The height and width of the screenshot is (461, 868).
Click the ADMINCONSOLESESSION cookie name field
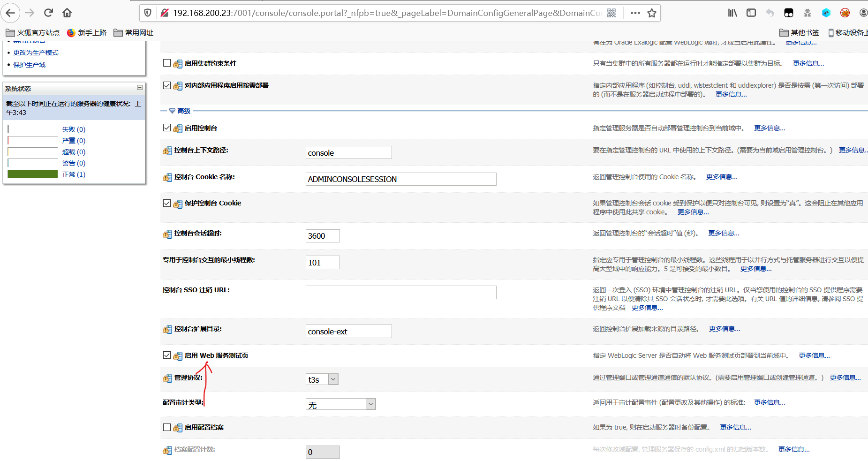(x=401, y=179)
